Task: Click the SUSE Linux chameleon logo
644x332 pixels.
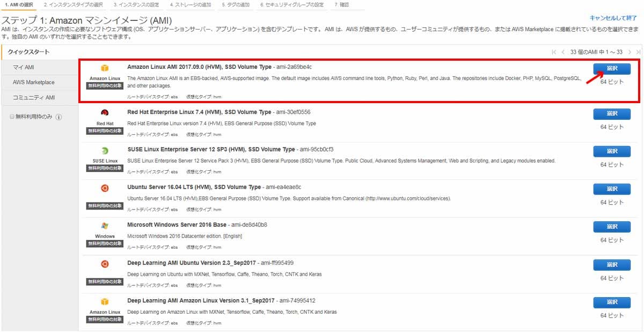Action: coord(105,151)
